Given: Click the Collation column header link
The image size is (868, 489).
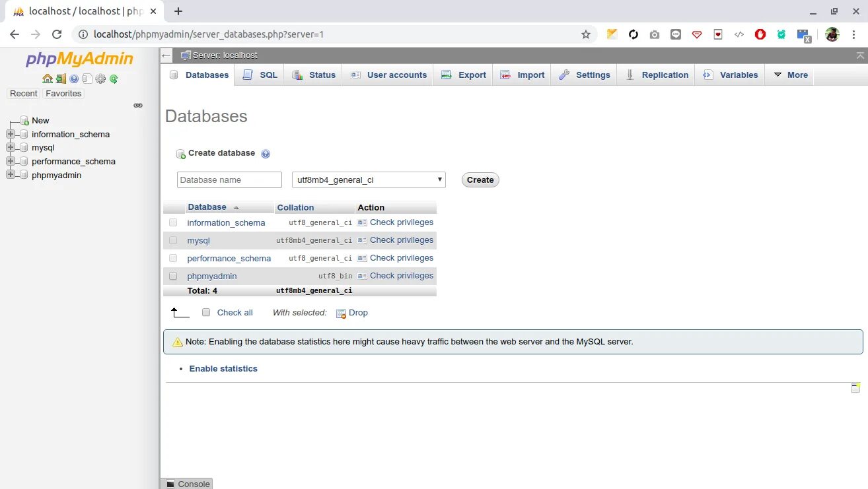Looking at the screenshot, I should [x=295, y=207].
